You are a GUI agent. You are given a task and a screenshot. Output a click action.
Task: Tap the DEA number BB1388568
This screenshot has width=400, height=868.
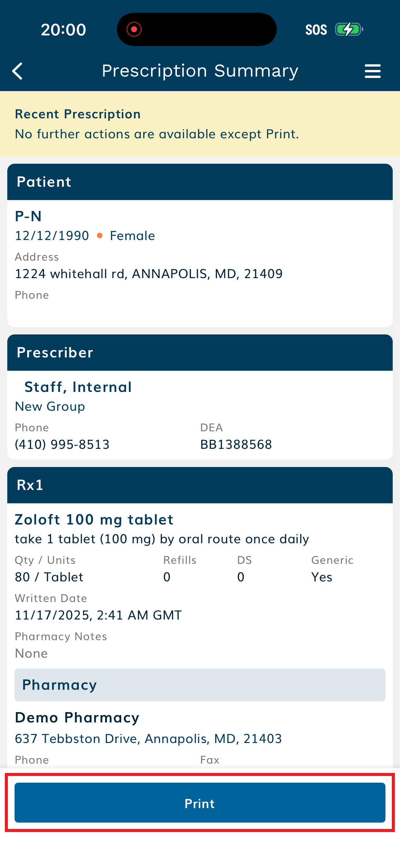click(236, 445)
